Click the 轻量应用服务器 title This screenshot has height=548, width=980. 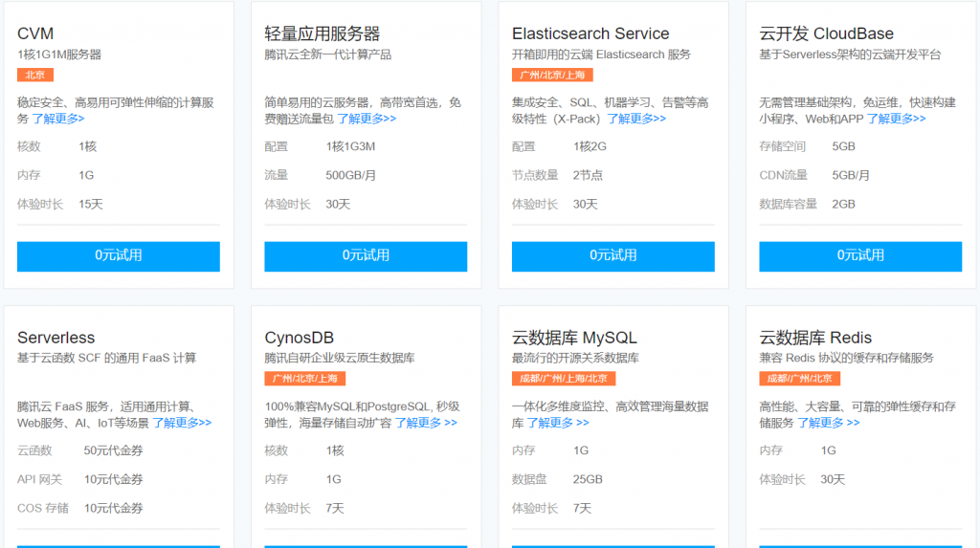point(322,33)
